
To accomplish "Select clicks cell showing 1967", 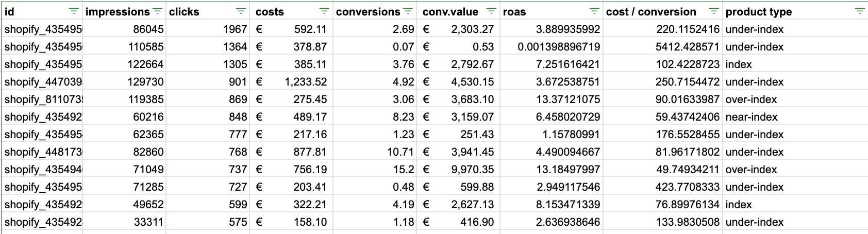I will click(x=208, y=29).
